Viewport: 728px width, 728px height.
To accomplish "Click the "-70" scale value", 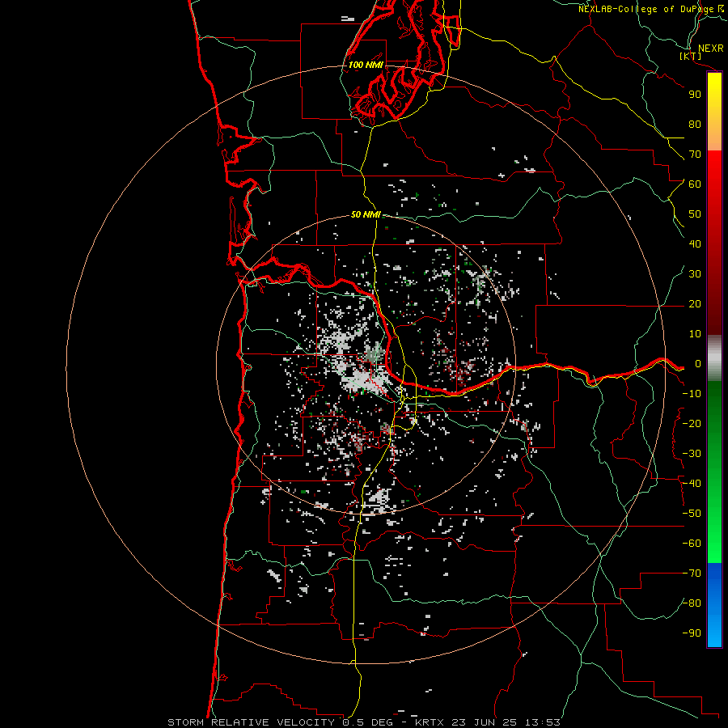I will tap(692, 574).
